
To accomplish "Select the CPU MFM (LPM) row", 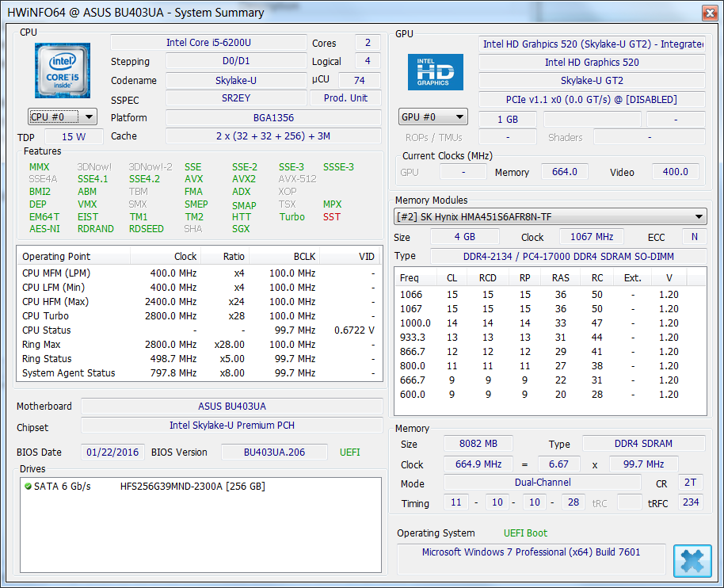I will (x=200, y=273).
